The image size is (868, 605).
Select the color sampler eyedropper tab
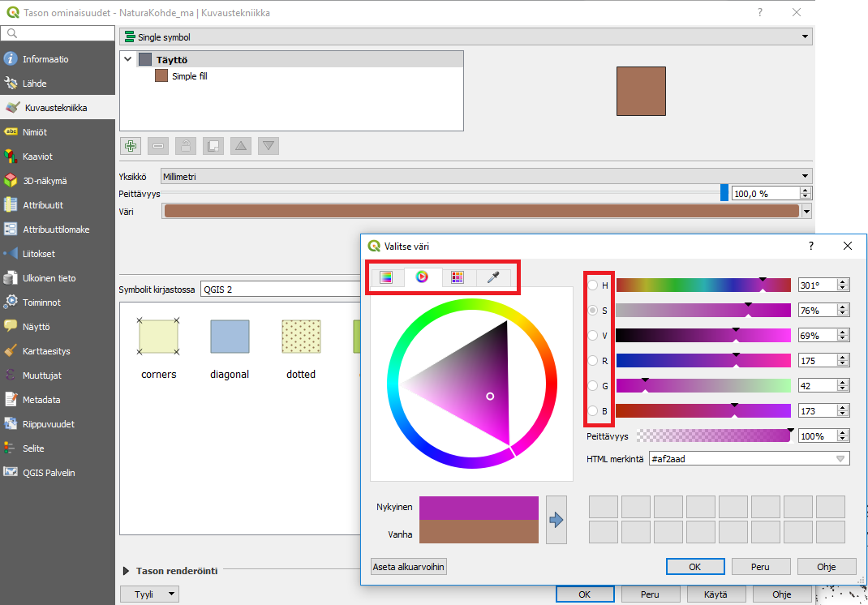tap(492, 277)
